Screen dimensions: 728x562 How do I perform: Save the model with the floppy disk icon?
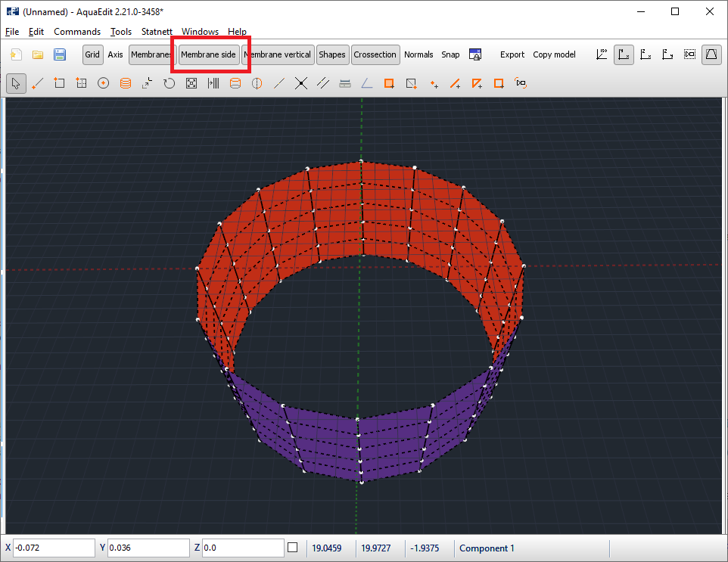click(x=60, y=54)
